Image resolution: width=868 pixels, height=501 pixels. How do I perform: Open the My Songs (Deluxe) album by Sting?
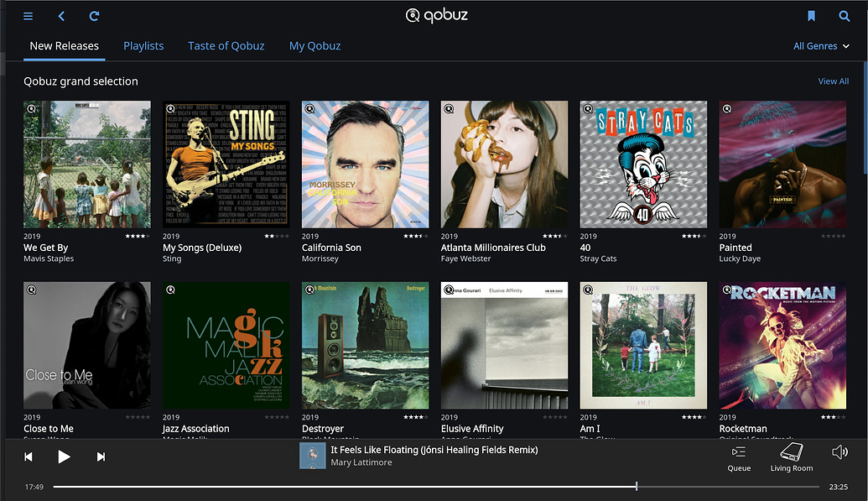tap(226, 164)
